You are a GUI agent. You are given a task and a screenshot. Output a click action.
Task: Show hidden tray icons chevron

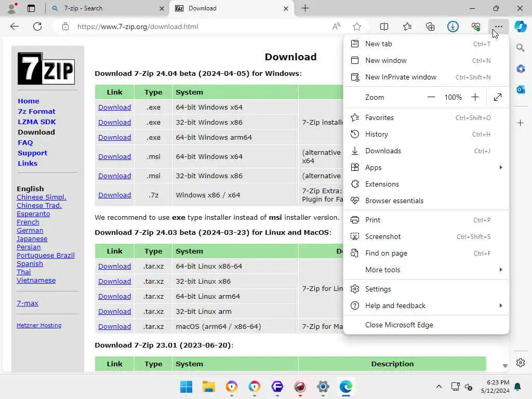point(438,387)
